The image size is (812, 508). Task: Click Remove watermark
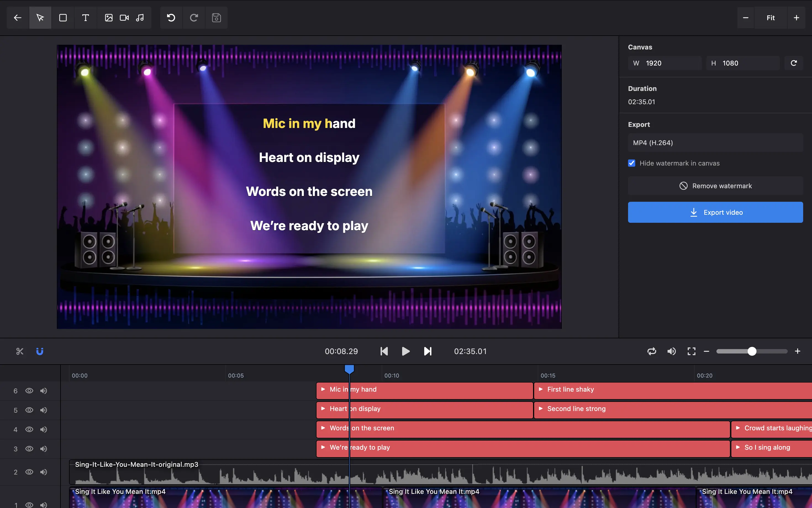click(x=715, y=185)
